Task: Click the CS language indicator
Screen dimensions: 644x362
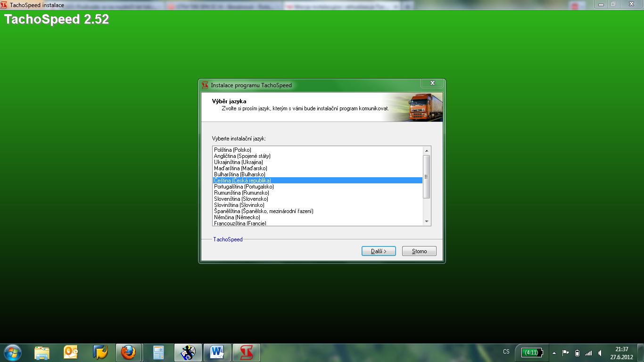Action: 506,352
